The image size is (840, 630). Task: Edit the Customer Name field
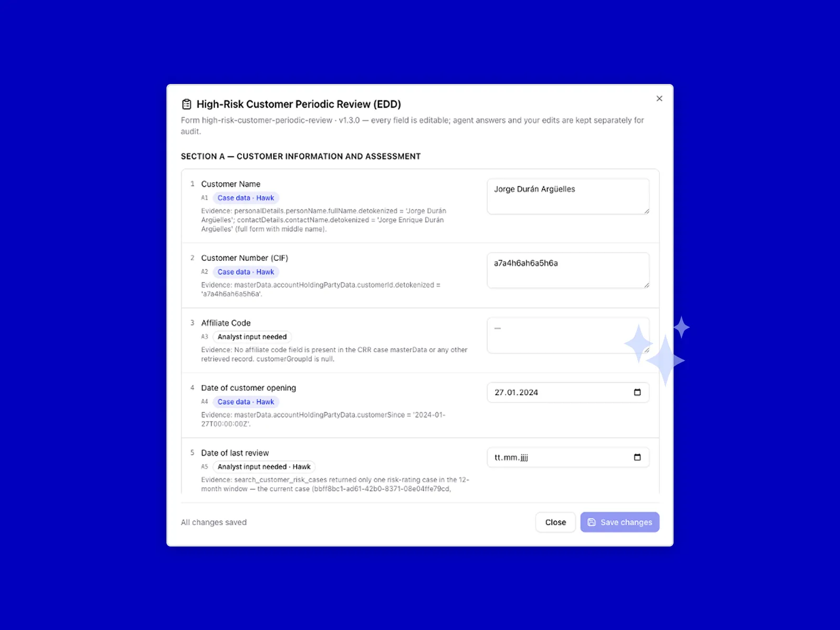pos(568,196)
